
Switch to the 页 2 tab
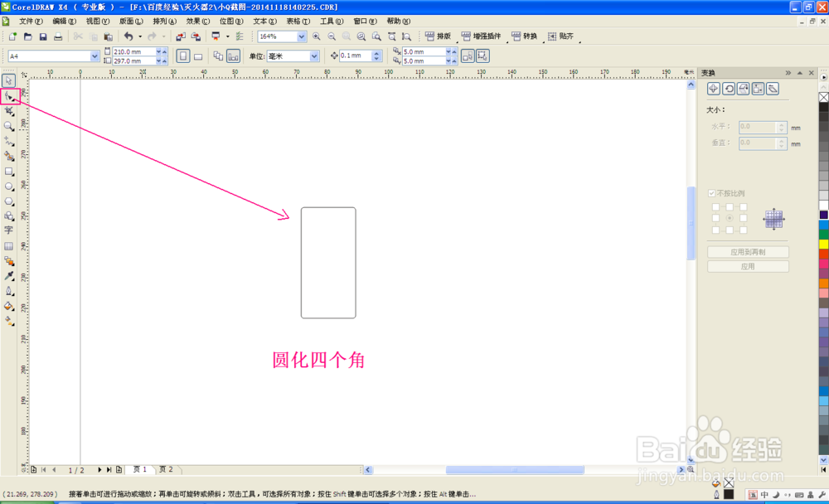click(166, 469)
